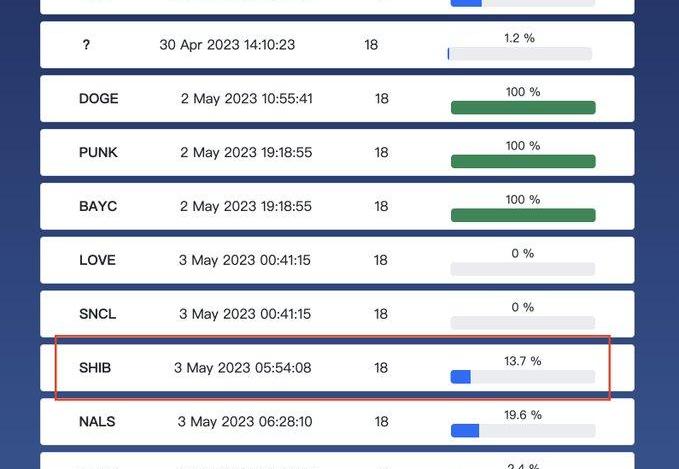679x469 pixels.
Task: Select the NALS token name
Action: click(97, 421)
